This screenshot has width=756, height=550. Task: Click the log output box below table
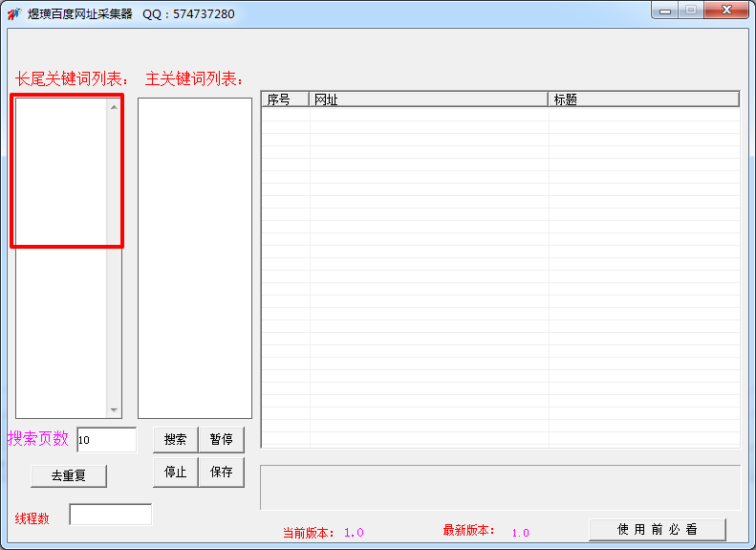(x=501, y=487)
